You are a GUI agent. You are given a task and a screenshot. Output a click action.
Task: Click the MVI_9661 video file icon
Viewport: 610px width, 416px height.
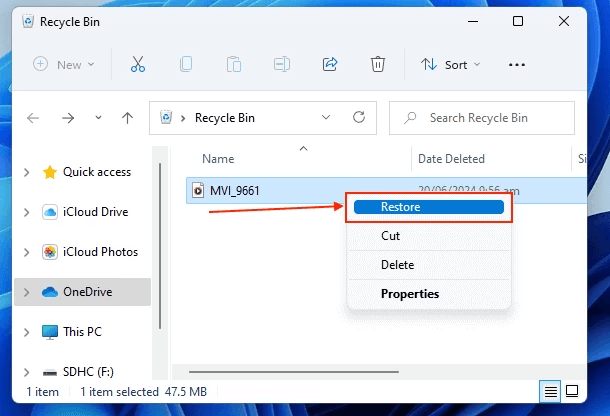tap(198, 190)
